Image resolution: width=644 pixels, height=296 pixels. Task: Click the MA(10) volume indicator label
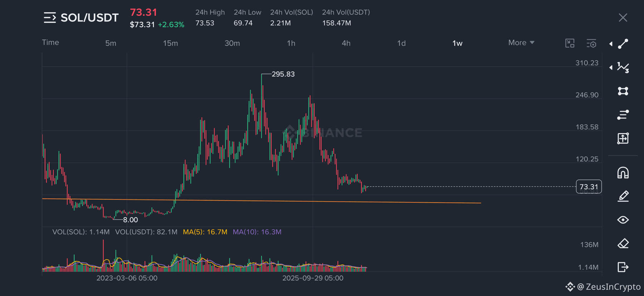[257, 232]
